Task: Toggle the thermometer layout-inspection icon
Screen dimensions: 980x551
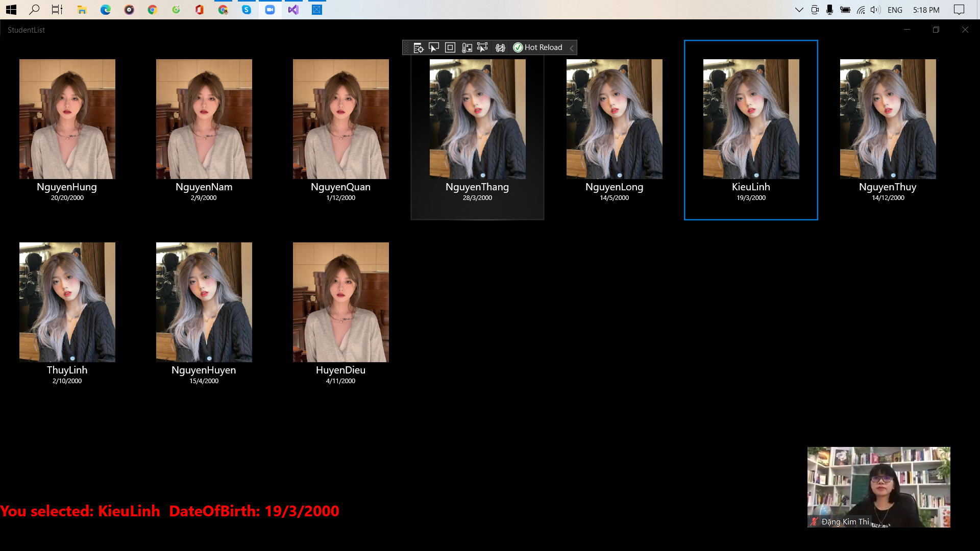Action: point(467,47)
